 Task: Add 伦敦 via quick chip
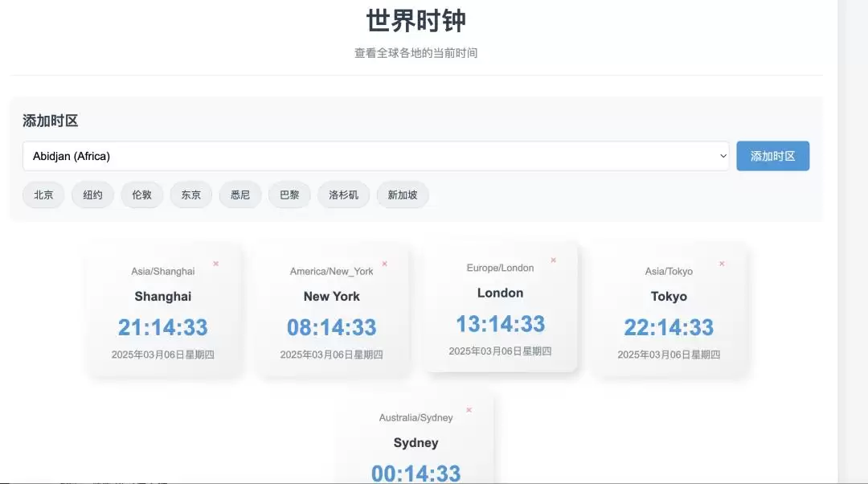[141, 195]
